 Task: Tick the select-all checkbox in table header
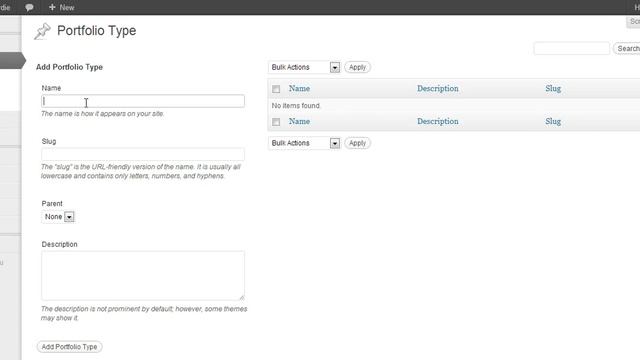276,89
